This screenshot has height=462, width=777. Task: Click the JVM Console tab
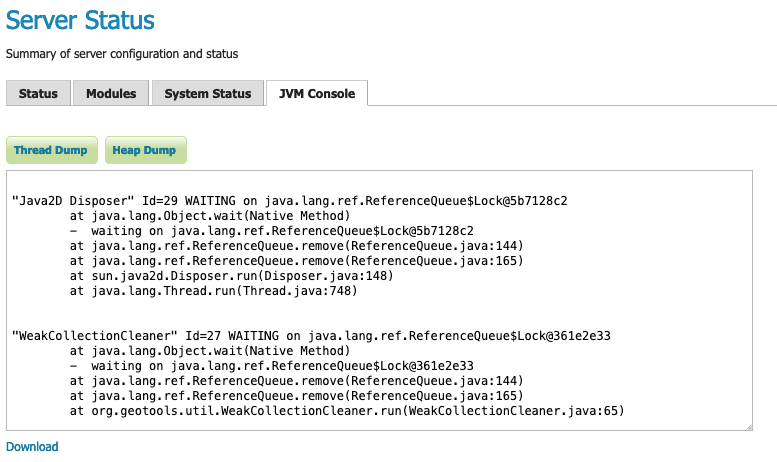point(317,94)
